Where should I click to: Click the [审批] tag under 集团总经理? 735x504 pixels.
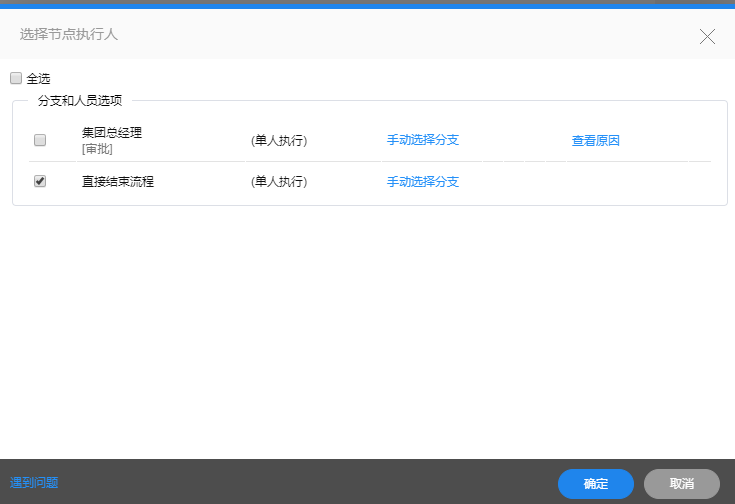click(x=97, y=149)
